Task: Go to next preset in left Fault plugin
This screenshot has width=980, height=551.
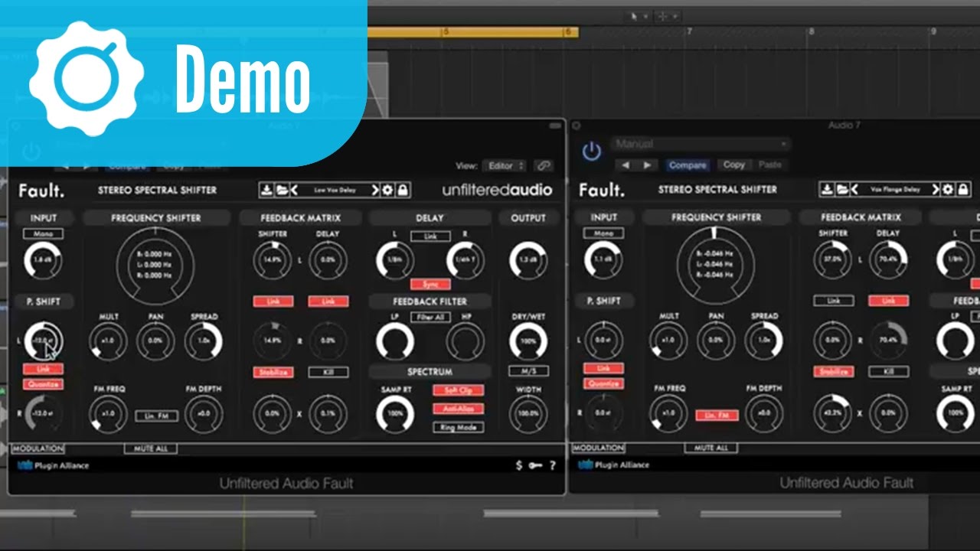Action: pos(376,191)
